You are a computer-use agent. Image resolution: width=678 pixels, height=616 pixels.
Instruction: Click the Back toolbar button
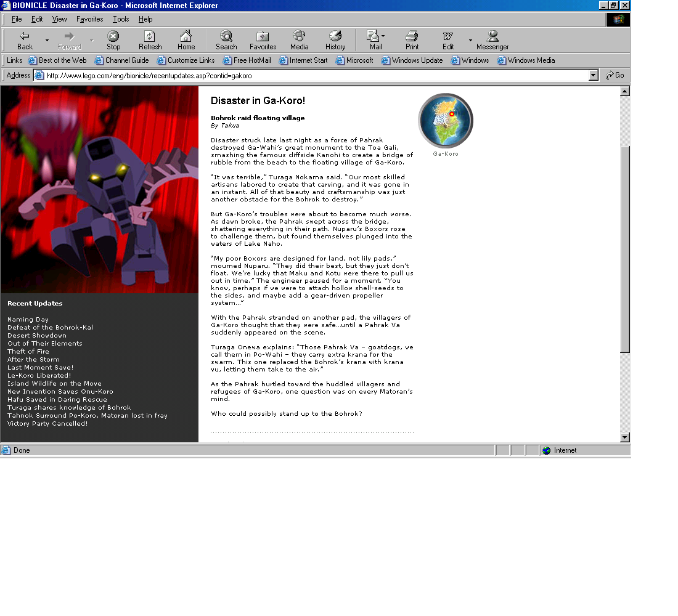coord(25,41)
